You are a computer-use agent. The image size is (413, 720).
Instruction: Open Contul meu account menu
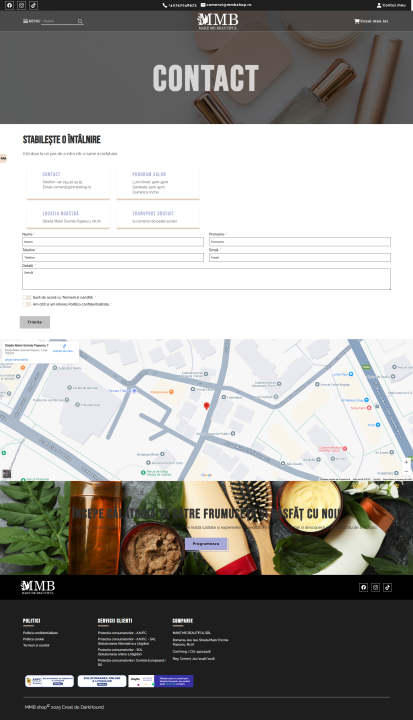(x=391, y=6)
